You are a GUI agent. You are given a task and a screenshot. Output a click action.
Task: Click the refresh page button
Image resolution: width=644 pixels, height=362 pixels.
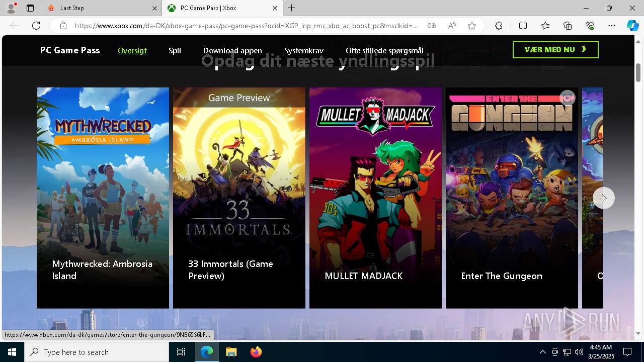36,26
